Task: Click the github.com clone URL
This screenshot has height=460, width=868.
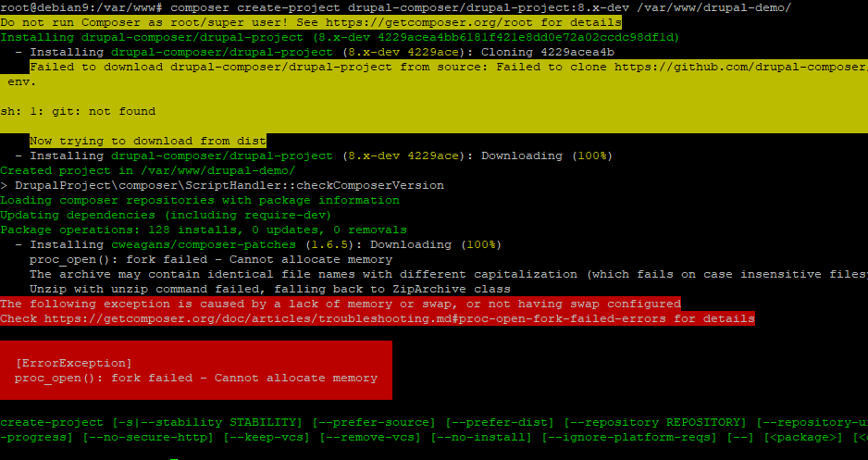Action: tap(741, 67)
